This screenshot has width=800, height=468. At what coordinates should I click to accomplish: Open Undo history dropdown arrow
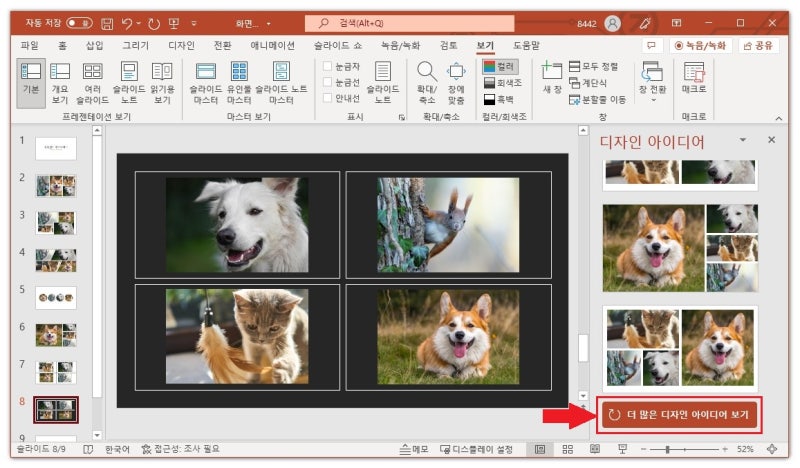pyautogui.click(x=139, y=23)
